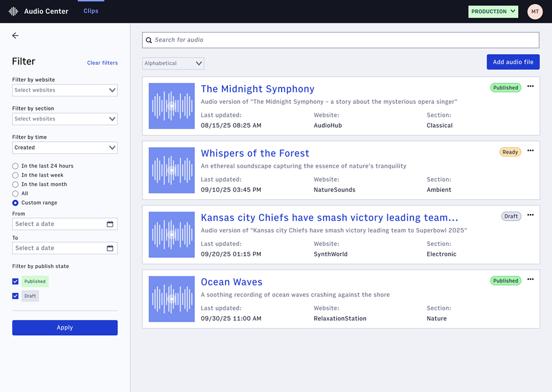Image resolution: width=552 pixels, height=392 pixels.
Task: Select the All time radio option
Action: coord(15,194)
